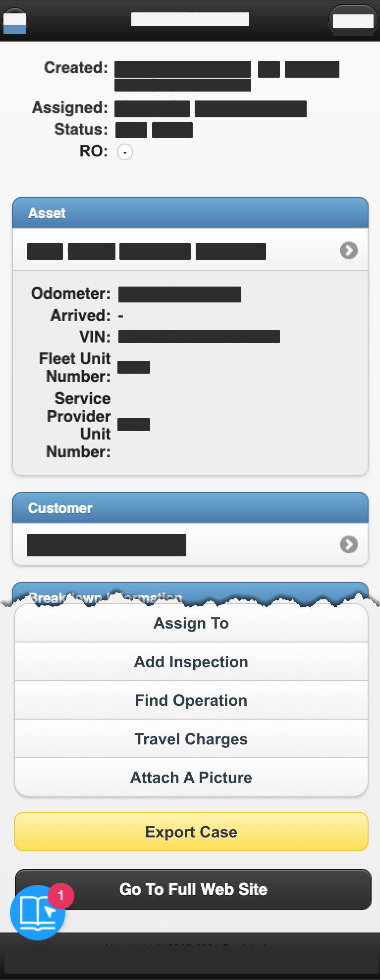Collapse the Customer section header
Image resolution: width=380 pixels, height=980 pixels.
pos(190,508)
